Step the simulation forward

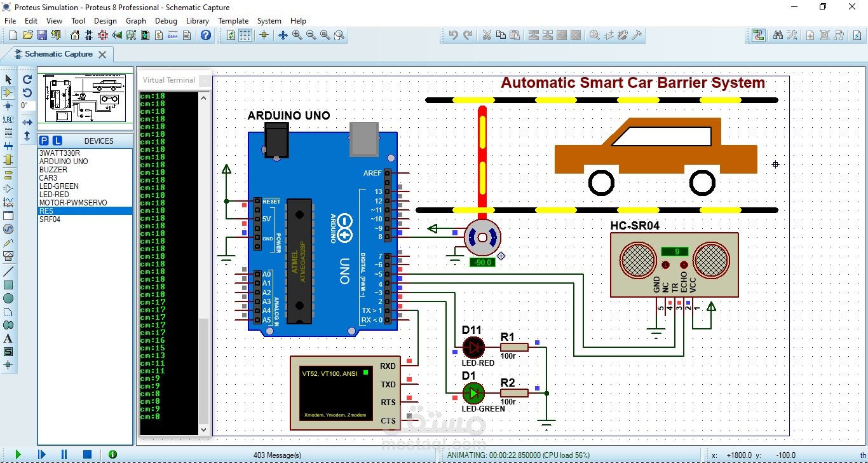[x=42, y=455]
